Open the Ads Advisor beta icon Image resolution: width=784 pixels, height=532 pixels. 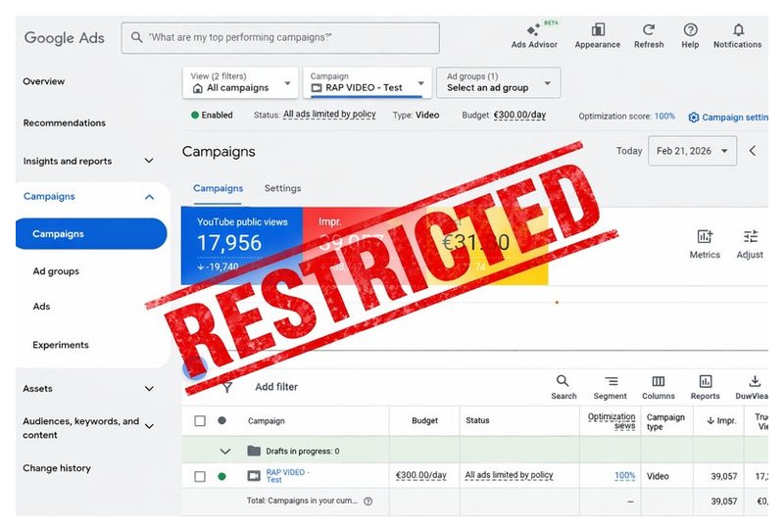pyautogui.click(x=534, y=30)
